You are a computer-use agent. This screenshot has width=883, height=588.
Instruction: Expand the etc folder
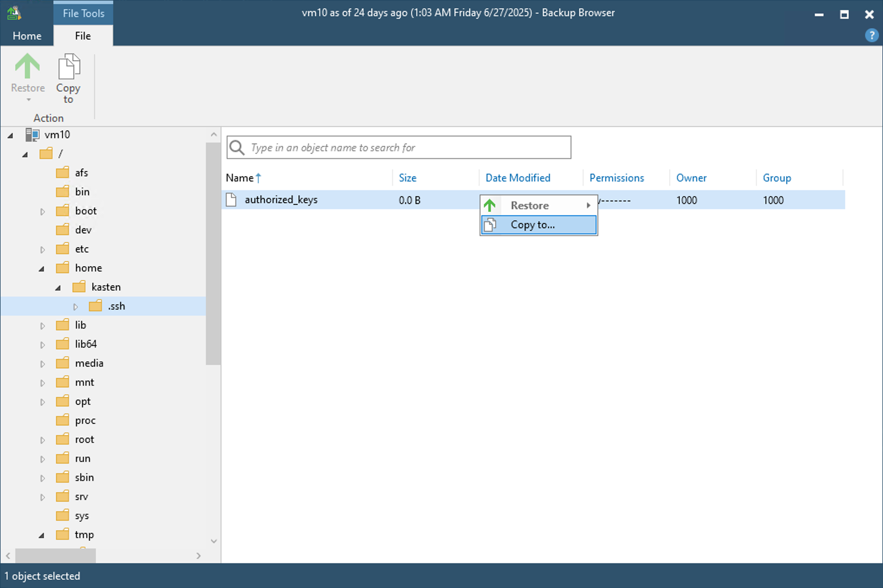coord(42,249)
